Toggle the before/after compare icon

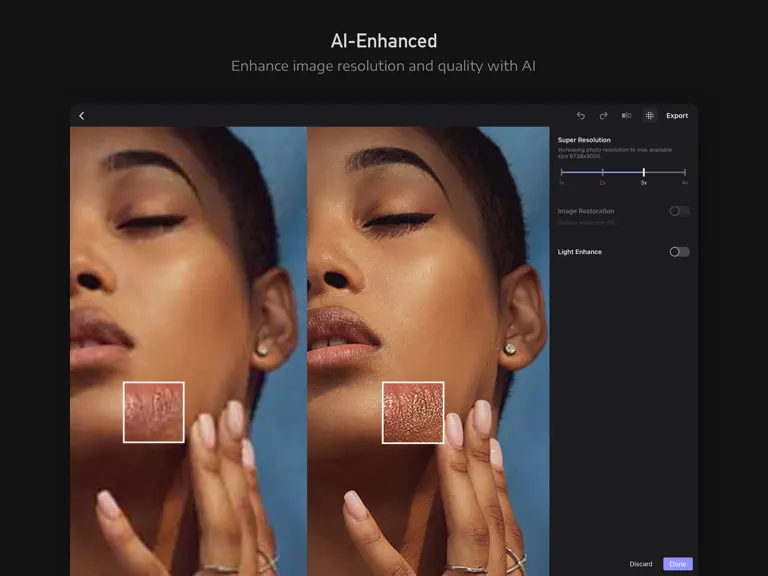[x=626, y=116]
